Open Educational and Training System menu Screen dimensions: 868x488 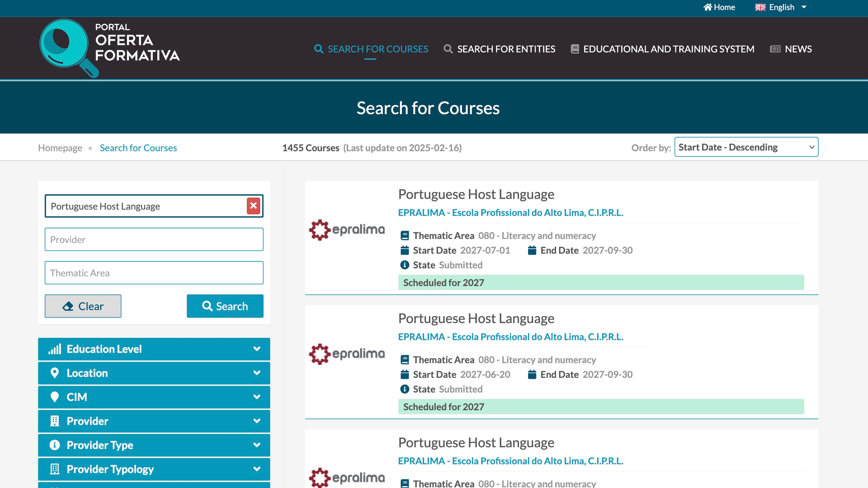tap(663, 49)
